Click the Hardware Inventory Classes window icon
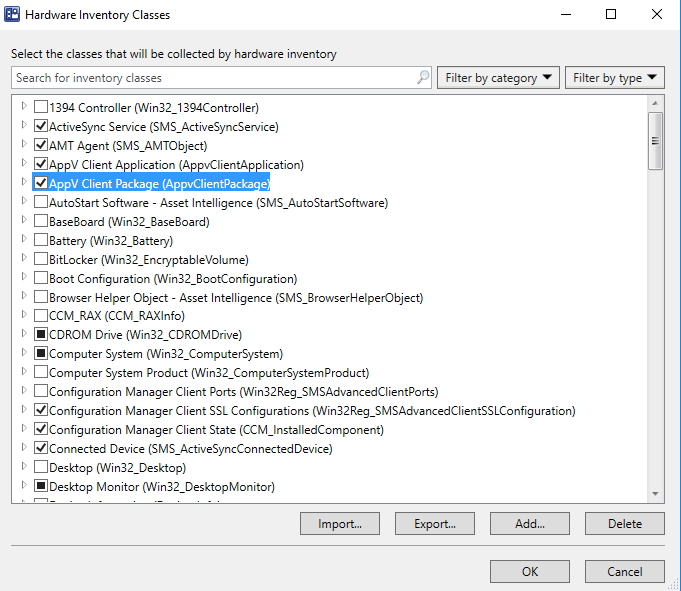This screenshot has height=591, width=681. tap(12, 14)
